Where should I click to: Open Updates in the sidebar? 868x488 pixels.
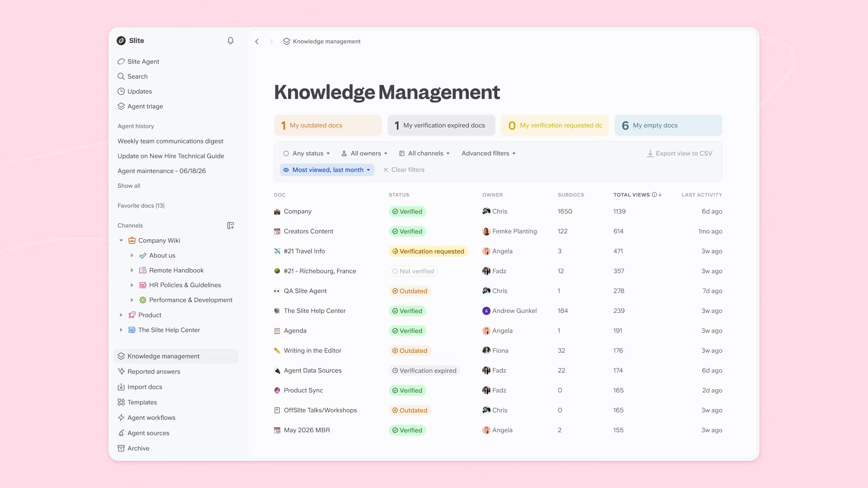pyautogui.click(x=134, y=91)
